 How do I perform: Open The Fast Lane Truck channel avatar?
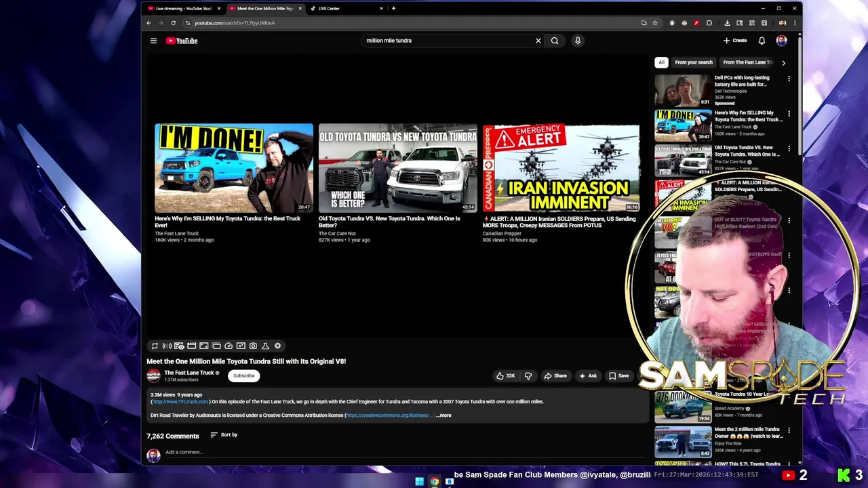(x=154, y=375)
